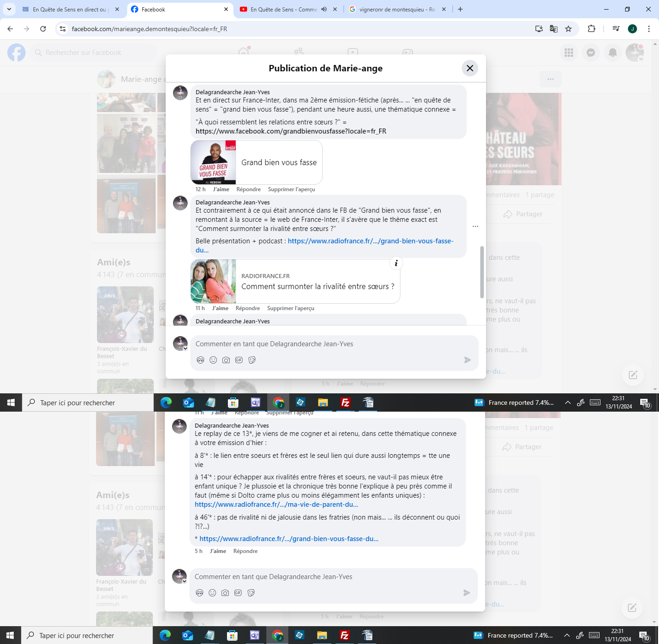Mute the YouTube tab audio icon
659x644 pixels.
[324, 9]
